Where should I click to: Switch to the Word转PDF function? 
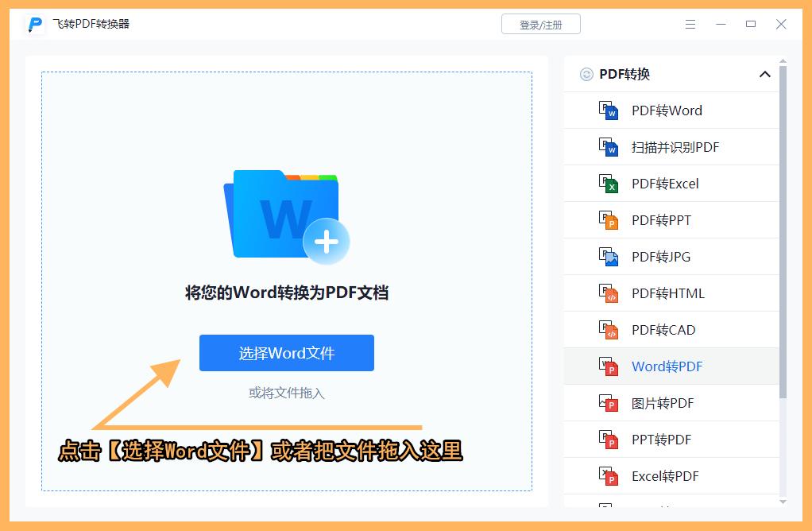pos(665,366)
